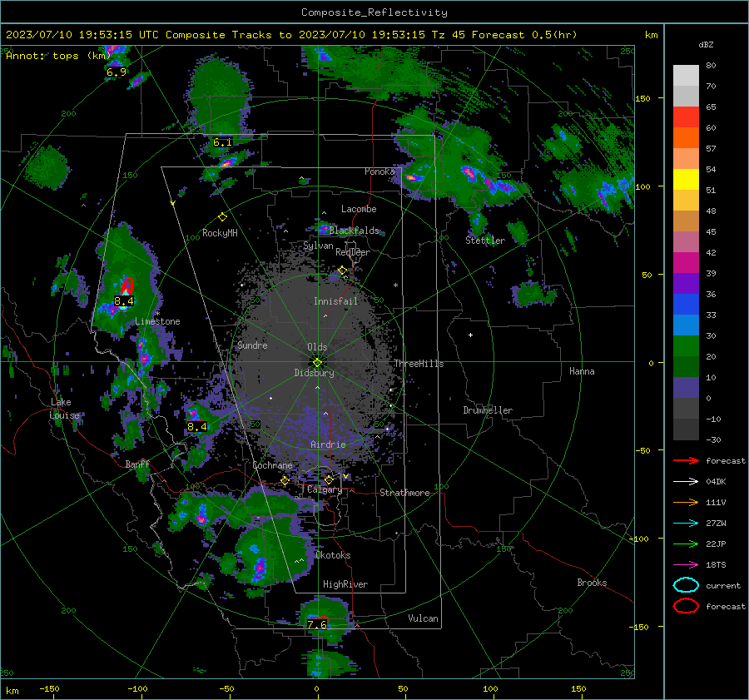Click the ThreeHills city label

(x=419, y=364)
